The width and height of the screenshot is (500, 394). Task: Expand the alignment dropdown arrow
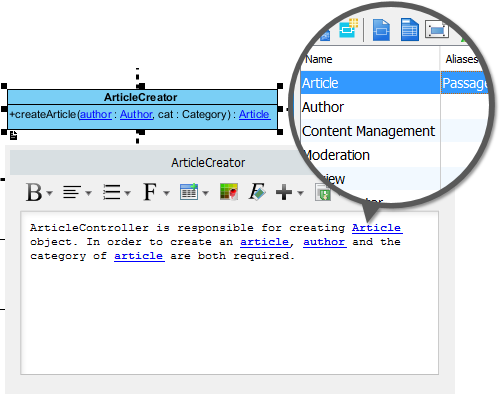pos(88,193)
